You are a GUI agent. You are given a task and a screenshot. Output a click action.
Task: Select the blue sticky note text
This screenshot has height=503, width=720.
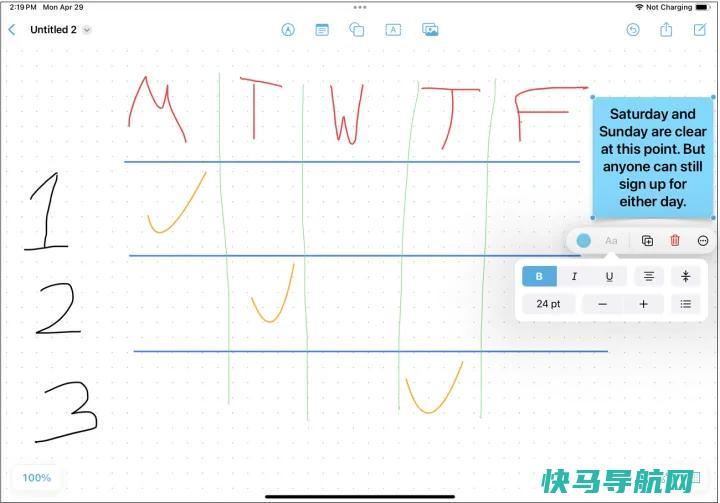pyautogui.click(x=652, y=158)
